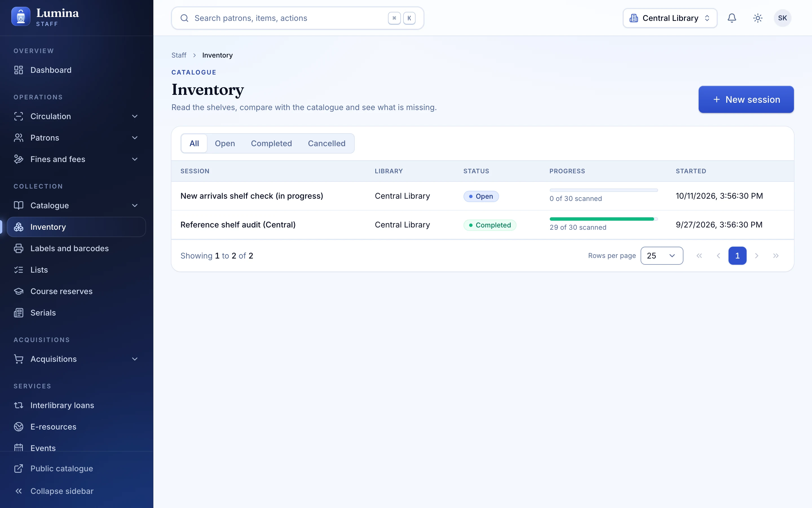Open the Rows per page dropdown
812x508 pixels.
(x=662, y=256)
